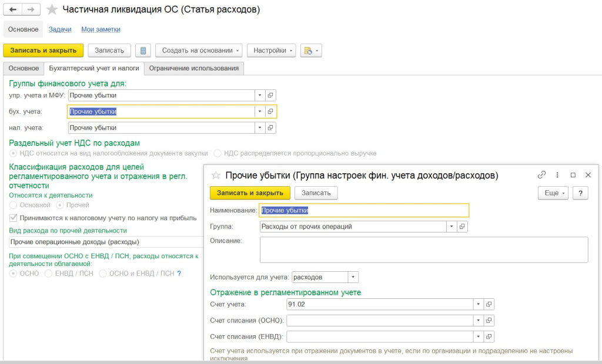Open the three-dot menu of the dialog

click(x=557, y=175)
